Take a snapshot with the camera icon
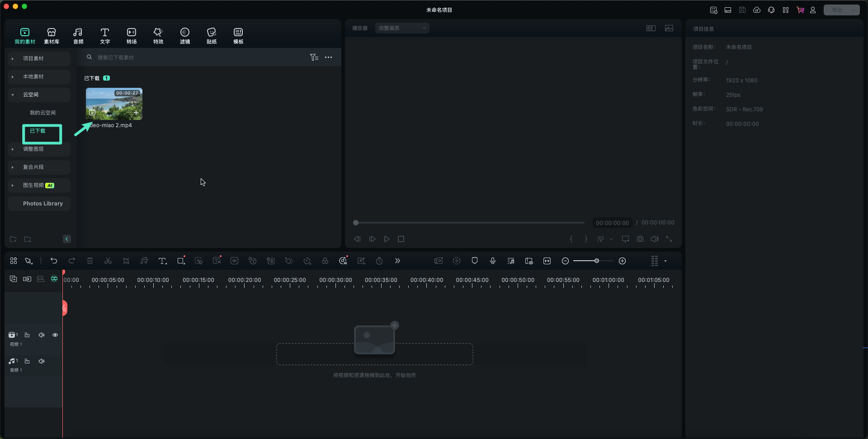 click(x=640, y=239)
